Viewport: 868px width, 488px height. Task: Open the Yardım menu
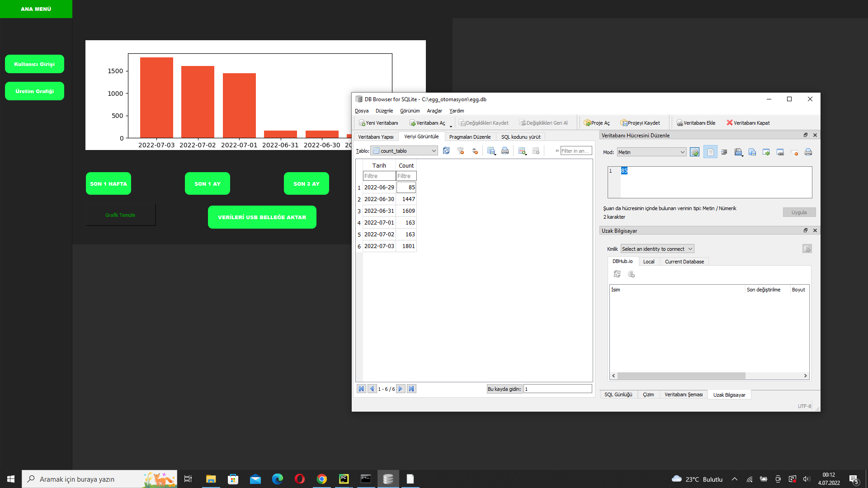(457, 111)
